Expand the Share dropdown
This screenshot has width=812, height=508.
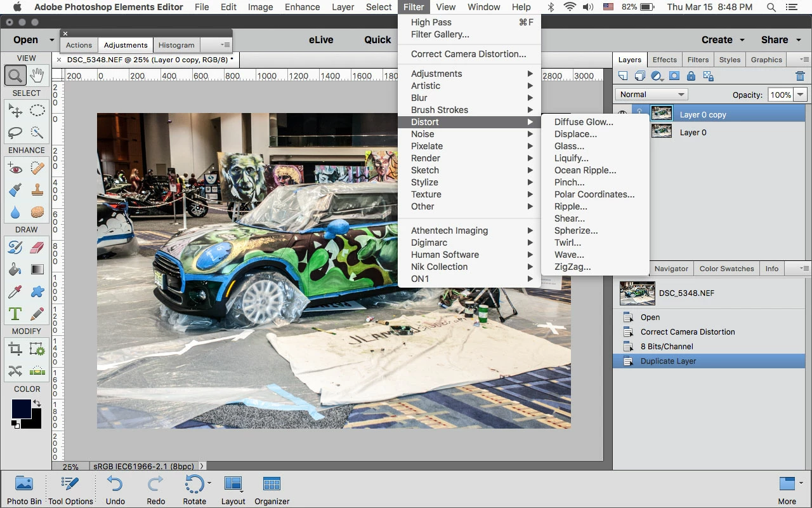798,40
